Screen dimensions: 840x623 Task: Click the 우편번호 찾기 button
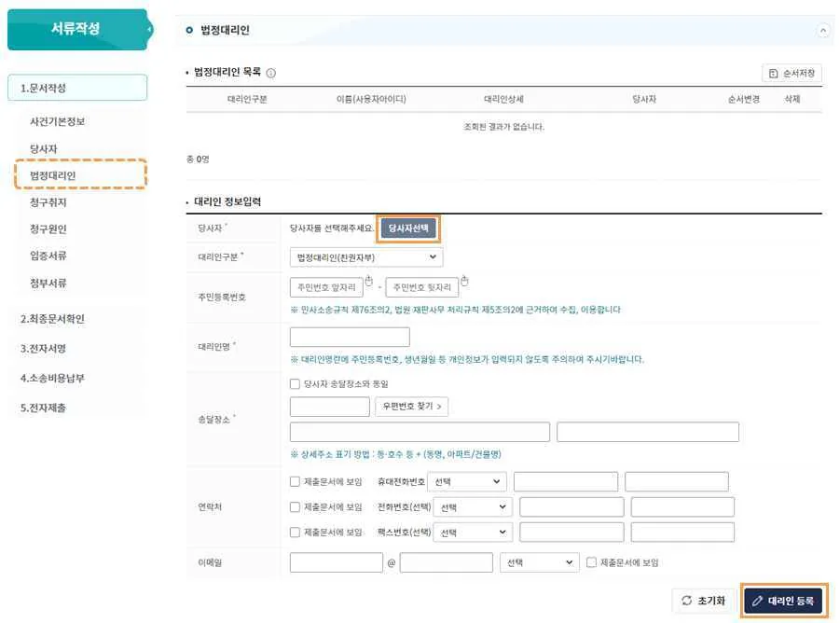(x=411, y=406)
